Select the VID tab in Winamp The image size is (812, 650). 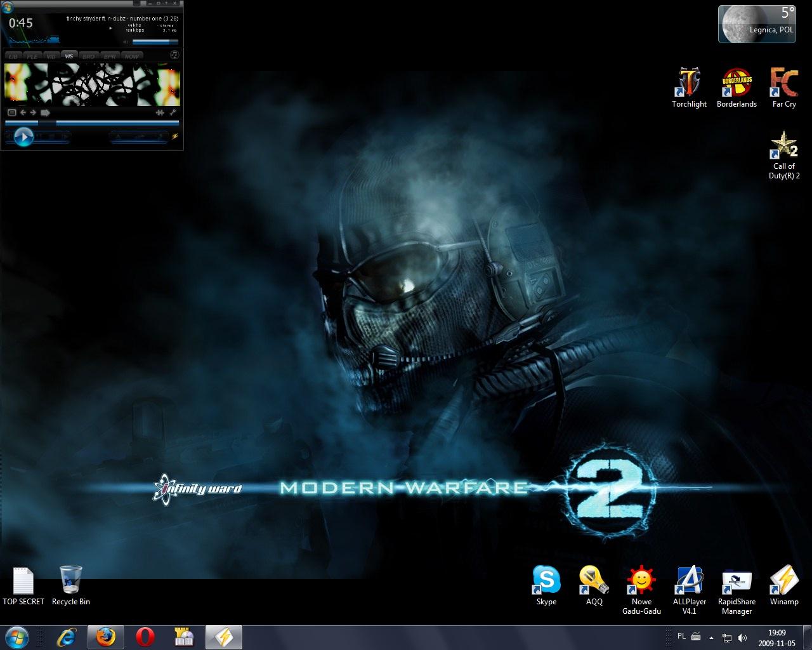(x=51, y=56)
